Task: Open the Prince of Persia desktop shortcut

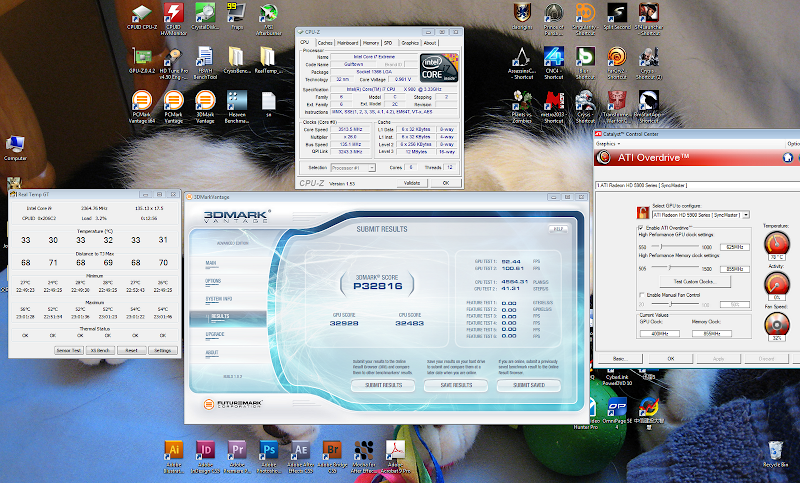Action: pos(554,19)
